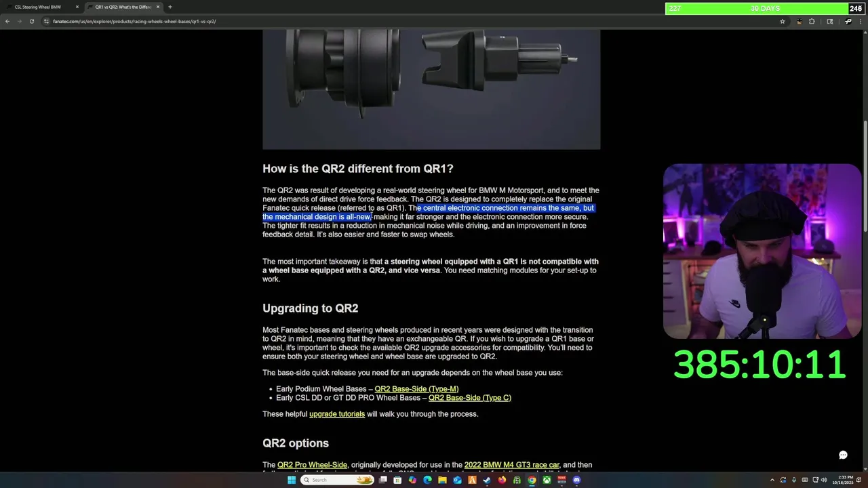Show hidden system tray icons
Viewport: 868px width, 488px height.
[772, 480]
